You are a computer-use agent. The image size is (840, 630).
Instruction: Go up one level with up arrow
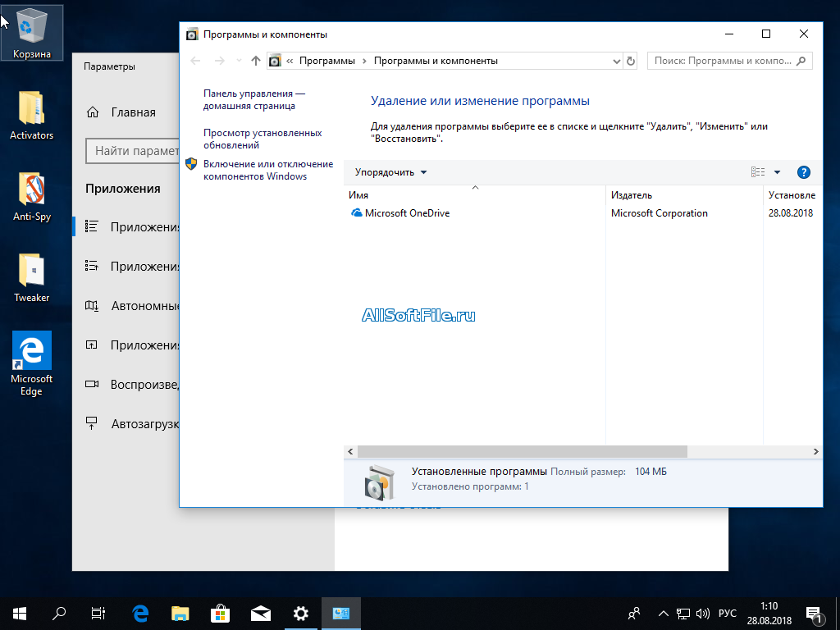(x=256, y=61)
